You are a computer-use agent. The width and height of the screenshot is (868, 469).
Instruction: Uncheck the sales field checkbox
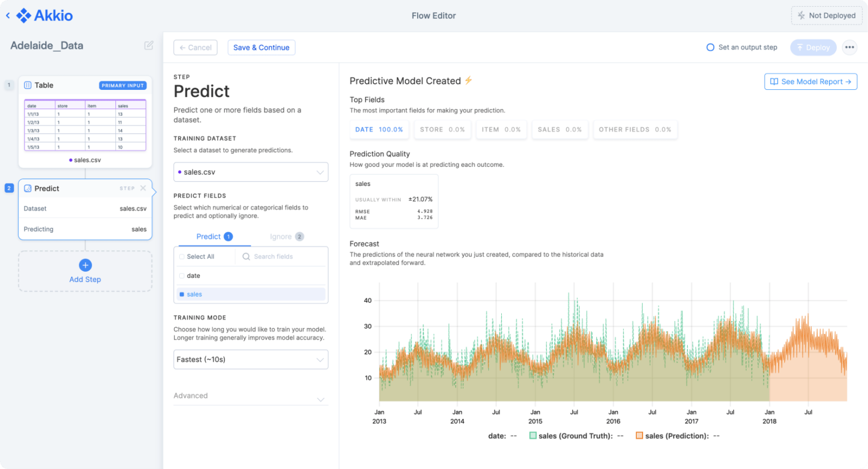(x=183, y=294)
